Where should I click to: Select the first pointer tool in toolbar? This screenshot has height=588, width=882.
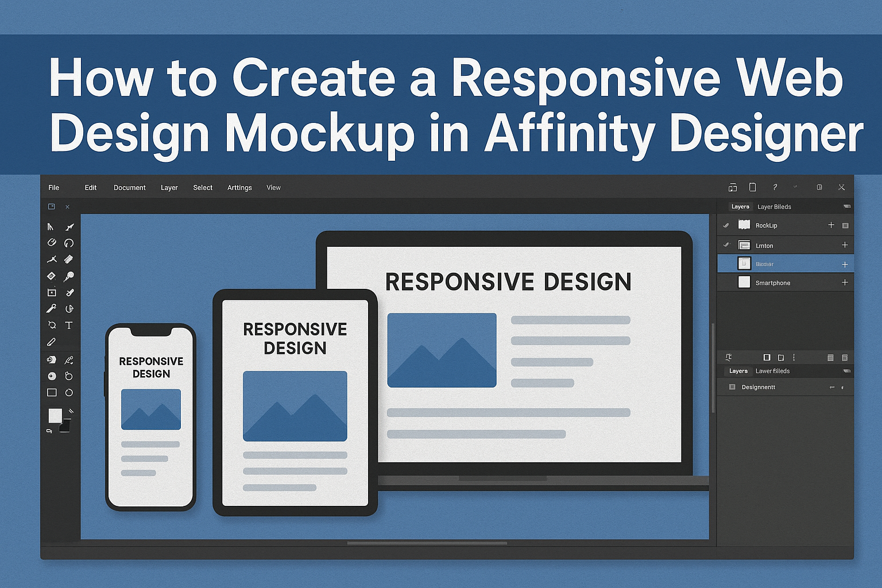click(51, 227)
